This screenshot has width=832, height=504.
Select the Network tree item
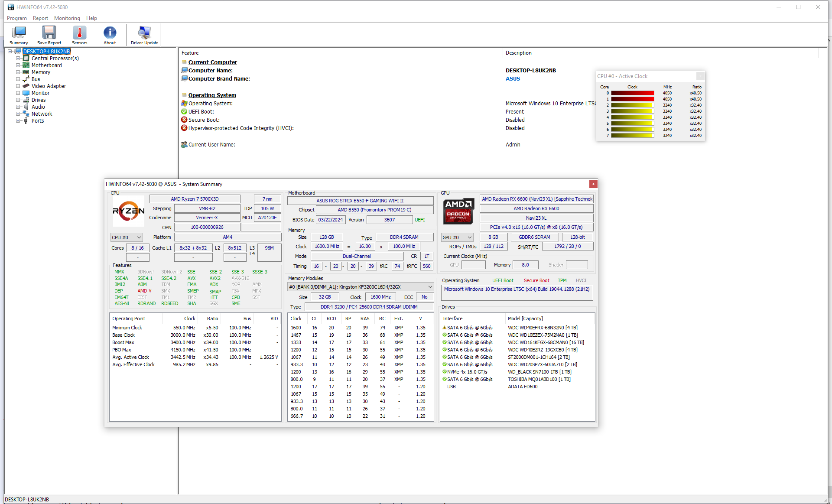(x=42, y=114)
